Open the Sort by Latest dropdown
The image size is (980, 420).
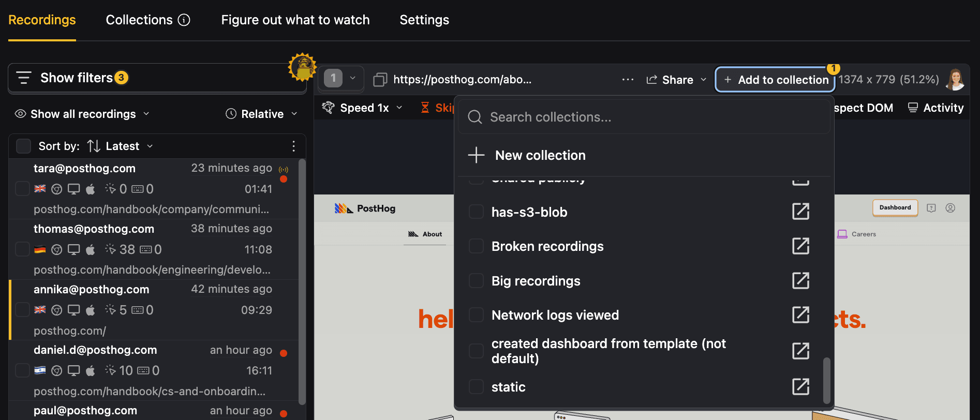[120, 146]
